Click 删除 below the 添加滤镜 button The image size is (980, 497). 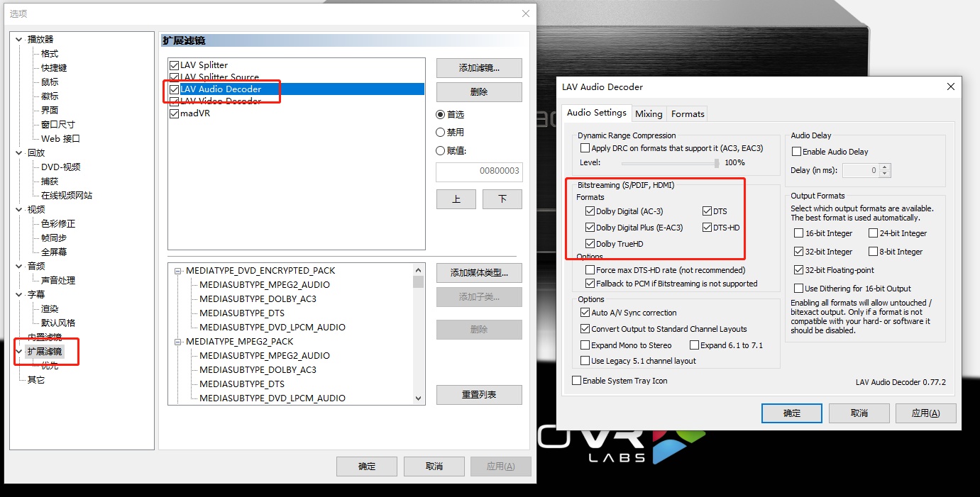[x=479, y=92]
